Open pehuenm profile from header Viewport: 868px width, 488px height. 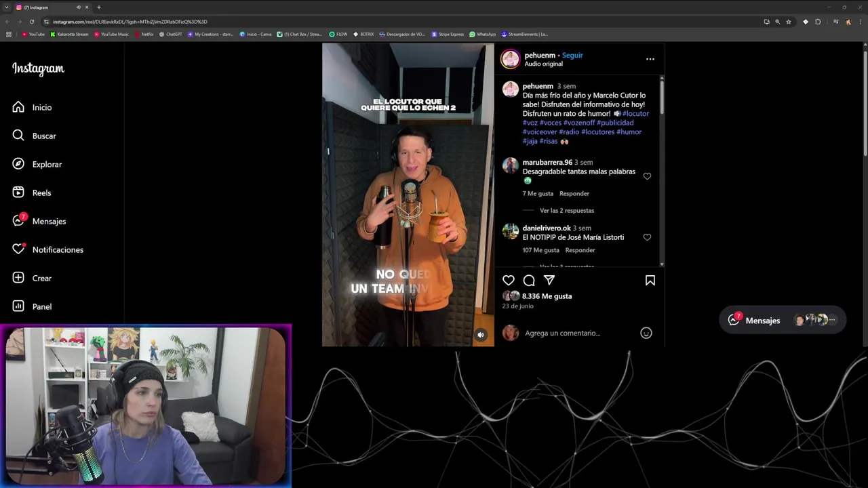coord(540,55)
